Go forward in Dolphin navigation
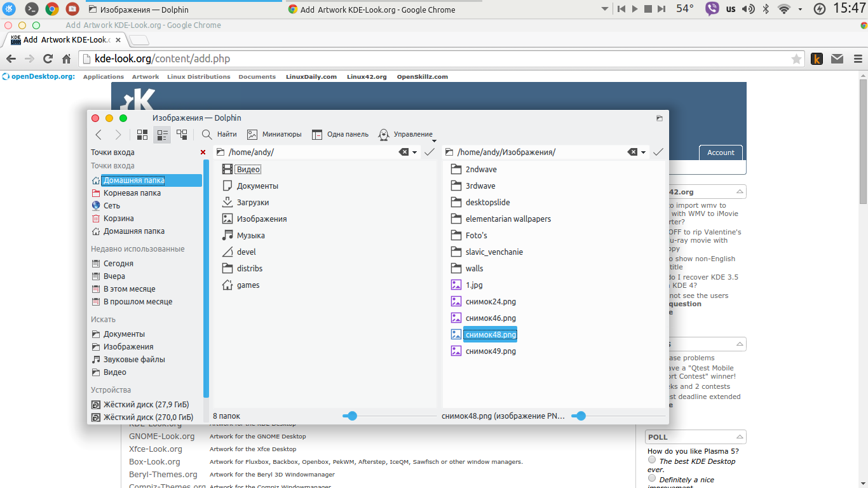Screen dimensions: 868x488 point(118,135)
